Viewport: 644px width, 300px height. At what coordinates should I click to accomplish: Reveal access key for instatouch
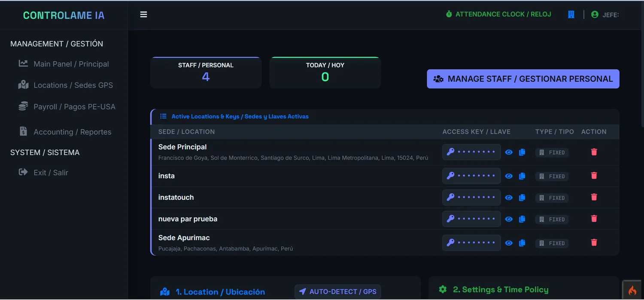(x=509, y=198)
